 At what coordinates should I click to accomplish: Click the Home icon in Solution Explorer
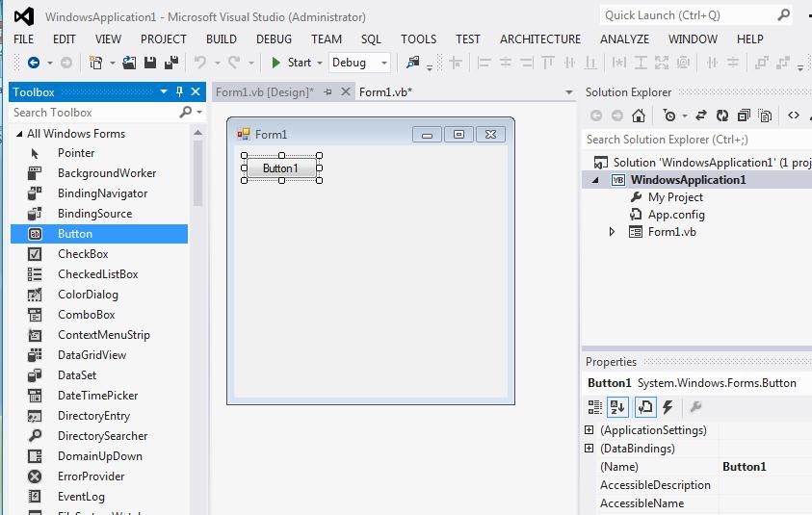click(639, 116)
